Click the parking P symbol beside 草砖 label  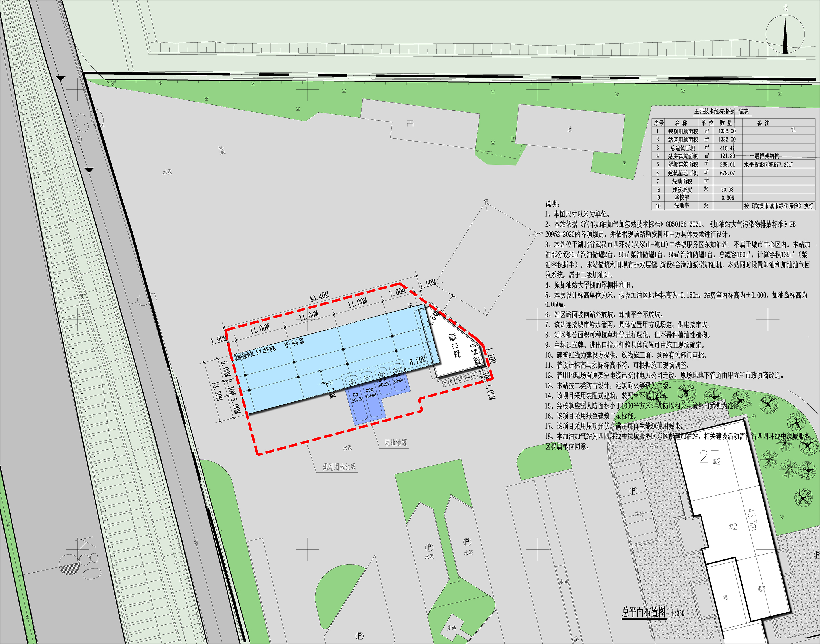[634, 491]
